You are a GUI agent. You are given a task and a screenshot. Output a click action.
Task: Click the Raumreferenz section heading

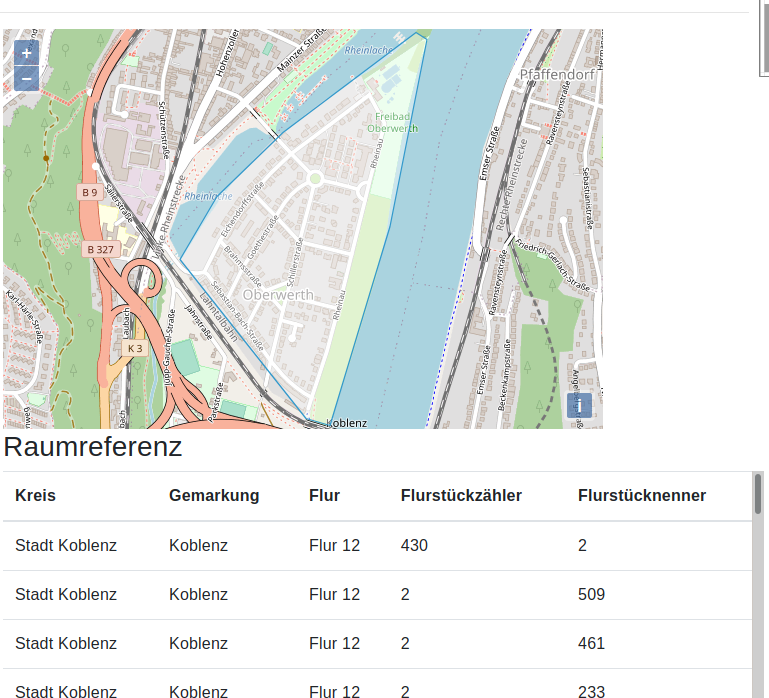(x=93, y=446)
